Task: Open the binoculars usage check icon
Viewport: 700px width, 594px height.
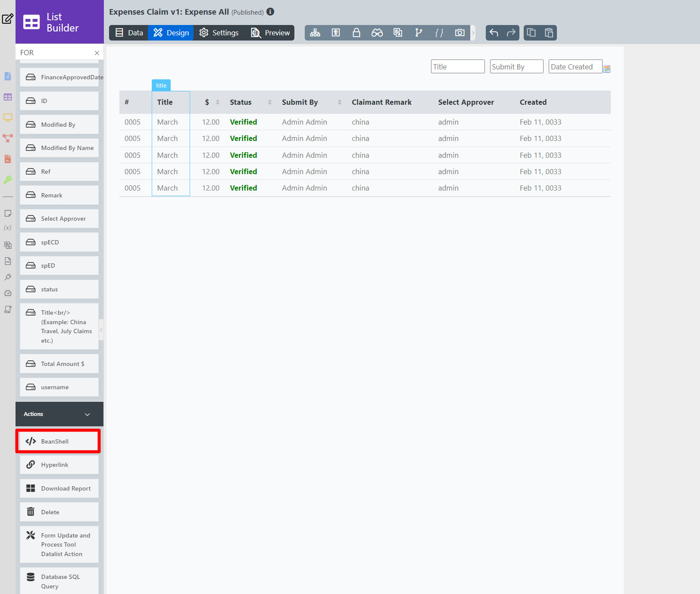Action: coord(377,33)
